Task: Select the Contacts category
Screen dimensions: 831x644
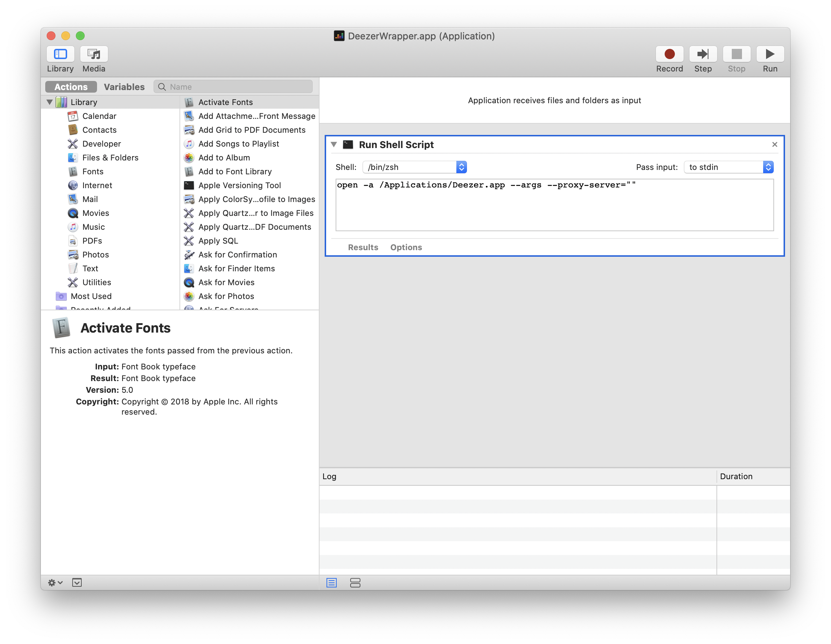Action: [x=99, y=130]
